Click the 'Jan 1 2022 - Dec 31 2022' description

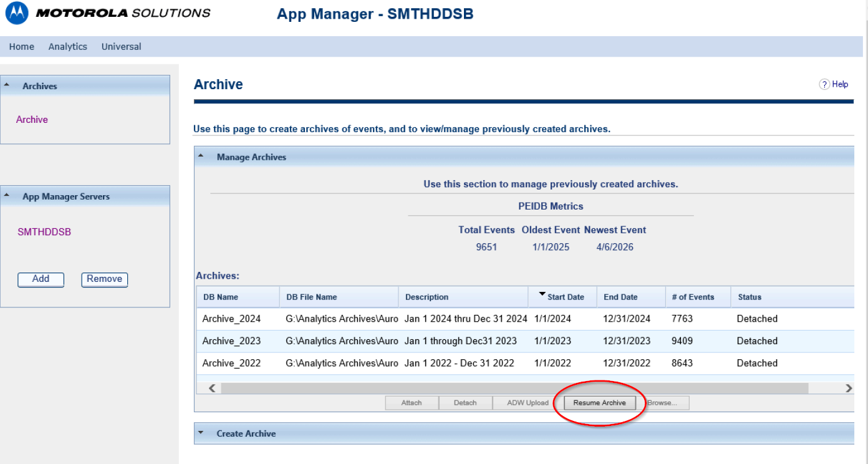point(460,363)
